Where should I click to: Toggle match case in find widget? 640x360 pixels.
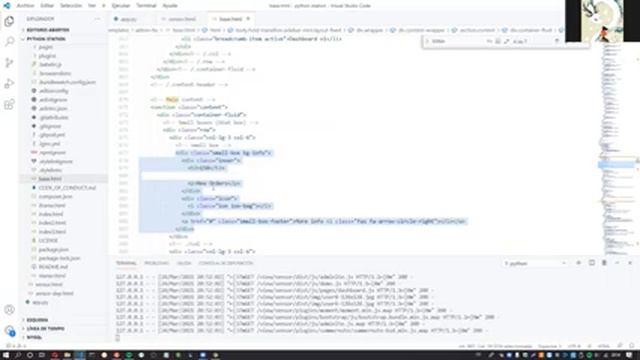pyautogui.click(x=489, y=41)
